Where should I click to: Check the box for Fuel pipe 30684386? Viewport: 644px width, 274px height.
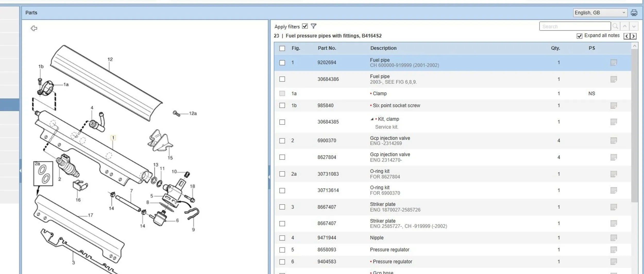282,79
